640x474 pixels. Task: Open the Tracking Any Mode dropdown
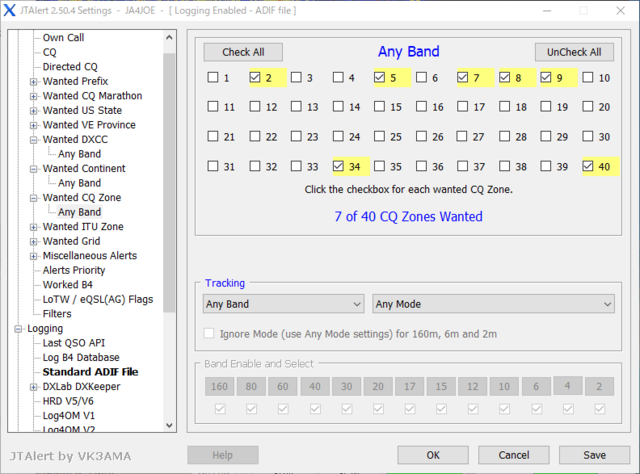[x=493, y=304]
